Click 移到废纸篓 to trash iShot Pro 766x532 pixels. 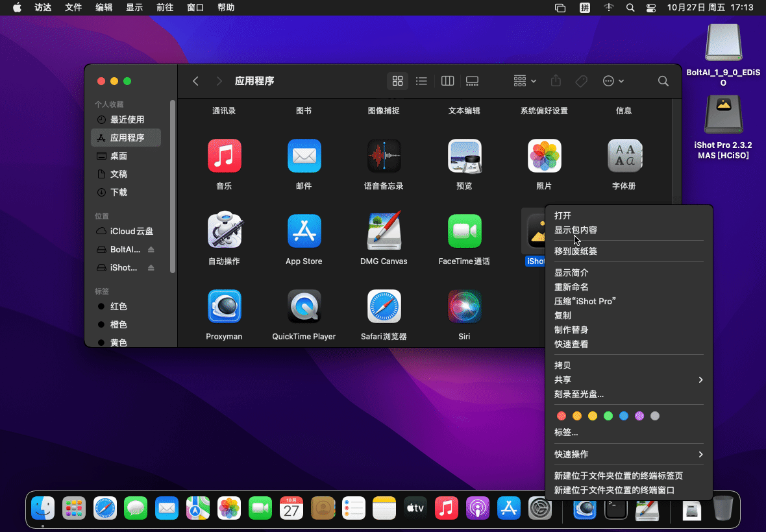[576, 250]
